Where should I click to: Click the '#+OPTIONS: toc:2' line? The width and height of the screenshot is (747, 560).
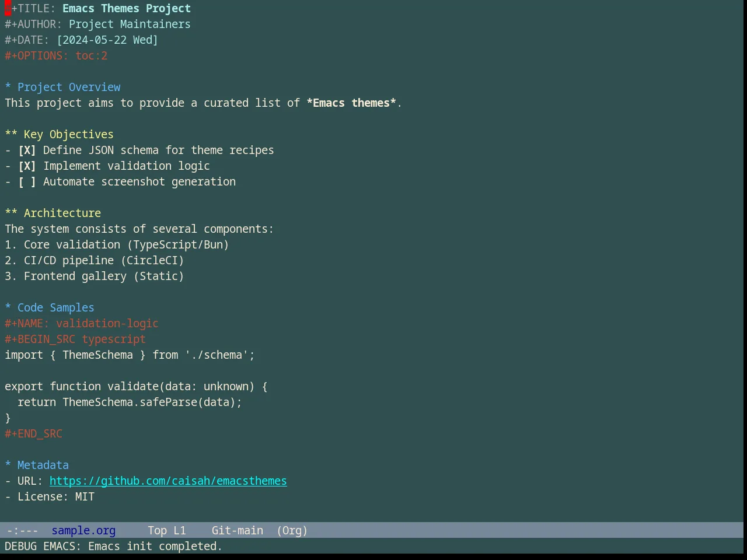click(x=56, y=55)
